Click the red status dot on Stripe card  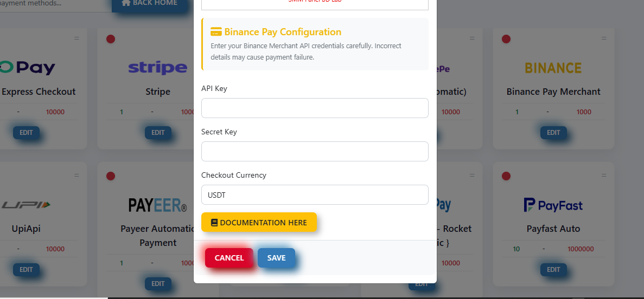(x=111, y=39)
